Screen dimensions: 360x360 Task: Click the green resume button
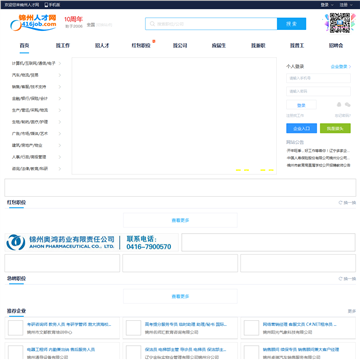click(335, 128)
